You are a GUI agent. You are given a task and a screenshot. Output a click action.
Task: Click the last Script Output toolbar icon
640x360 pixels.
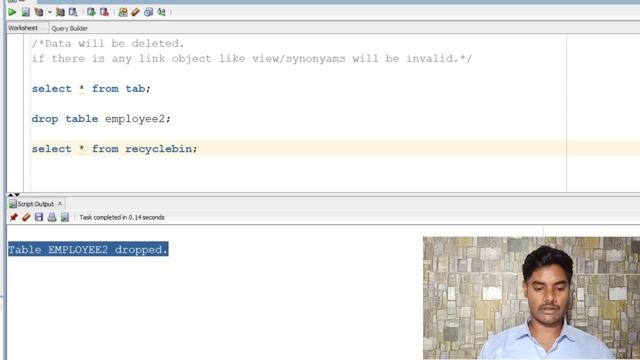coord(64,217)
